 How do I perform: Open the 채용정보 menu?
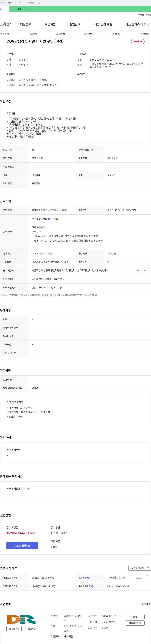(25, 24)
